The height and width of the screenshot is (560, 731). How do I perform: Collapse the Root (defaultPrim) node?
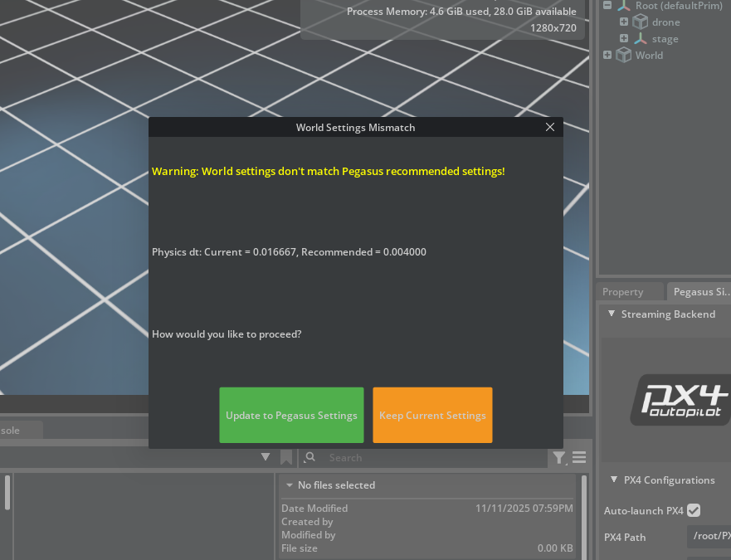[607, 6]
